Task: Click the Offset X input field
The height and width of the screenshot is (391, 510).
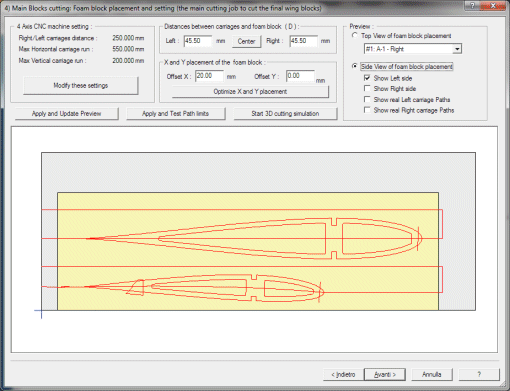Action: click(x=209, y=76)
